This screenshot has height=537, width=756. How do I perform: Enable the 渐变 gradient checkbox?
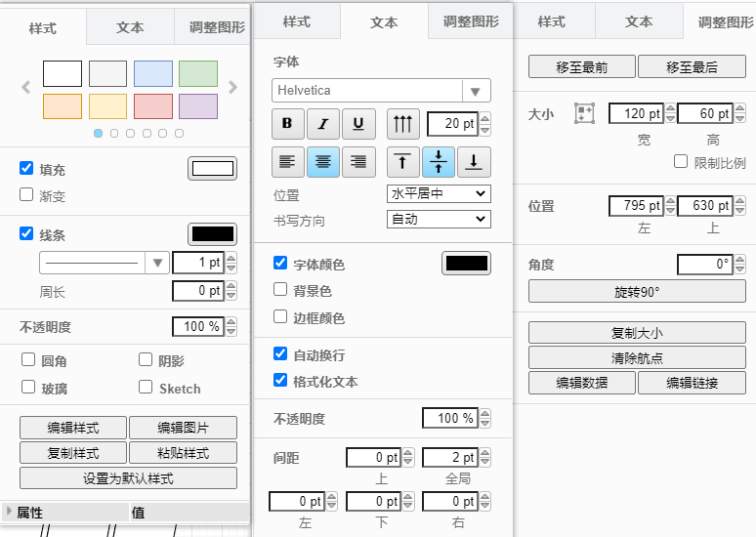pyautogui.click(x=26, y=194)
